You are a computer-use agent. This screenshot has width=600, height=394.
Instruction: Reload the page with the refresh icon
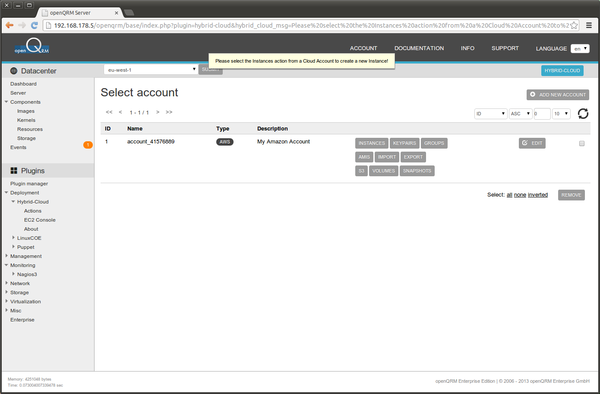34,25
